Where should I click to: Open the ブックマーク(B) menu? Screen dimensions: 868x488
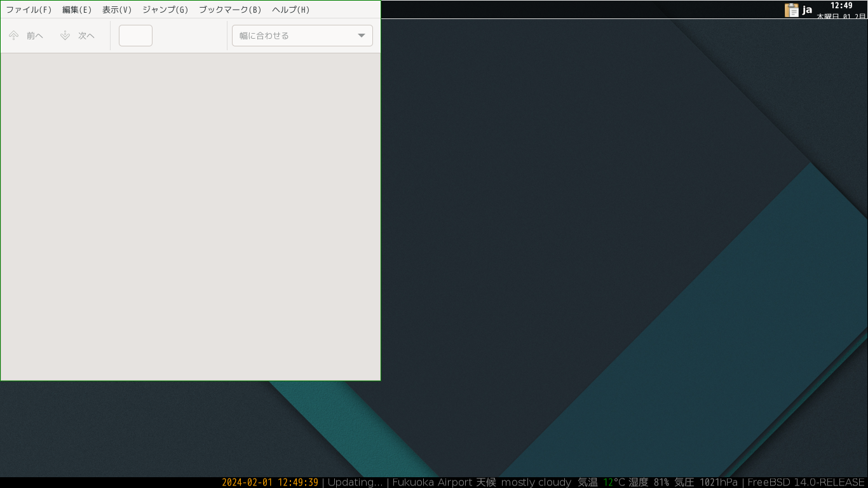tap(230, 10)
